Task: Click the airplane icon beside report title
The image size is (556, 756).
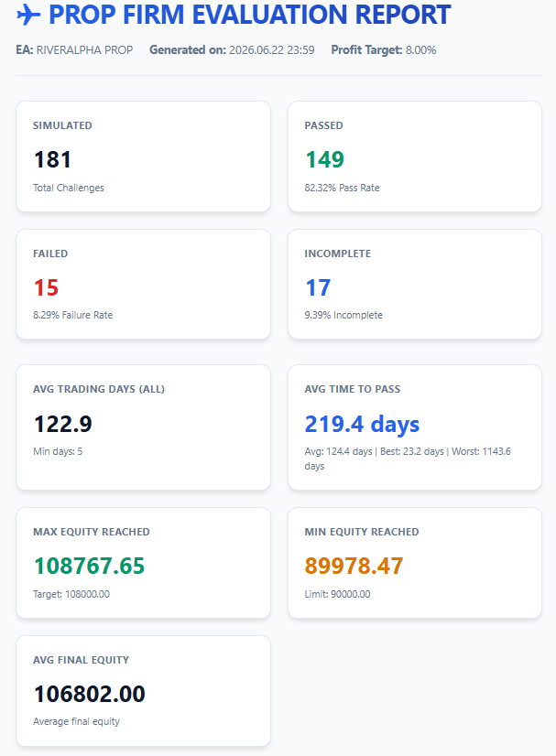Action: tap(28, 15)
